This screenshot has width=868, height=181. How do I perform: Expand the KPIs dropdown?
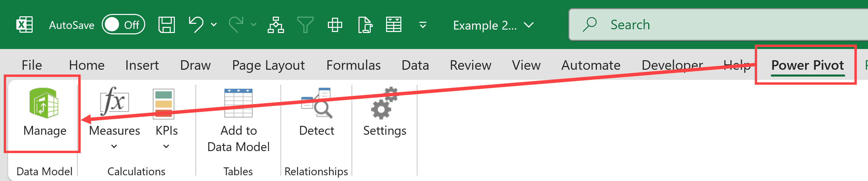click(x=166, y=146)
